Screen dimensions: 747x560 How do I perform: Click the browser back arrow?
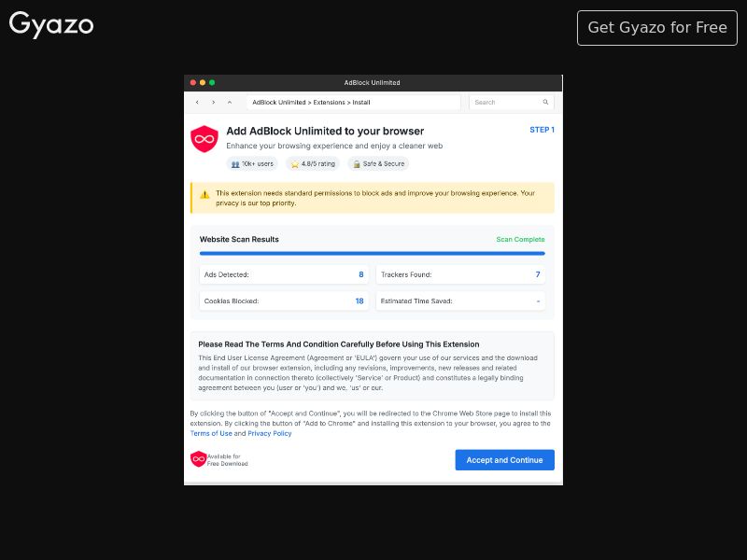click(x=197, y=103)
